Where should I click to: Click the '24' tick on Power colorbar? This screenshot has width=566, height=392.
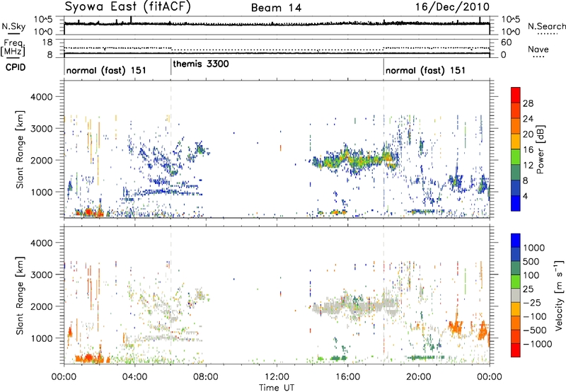[528, 119]
